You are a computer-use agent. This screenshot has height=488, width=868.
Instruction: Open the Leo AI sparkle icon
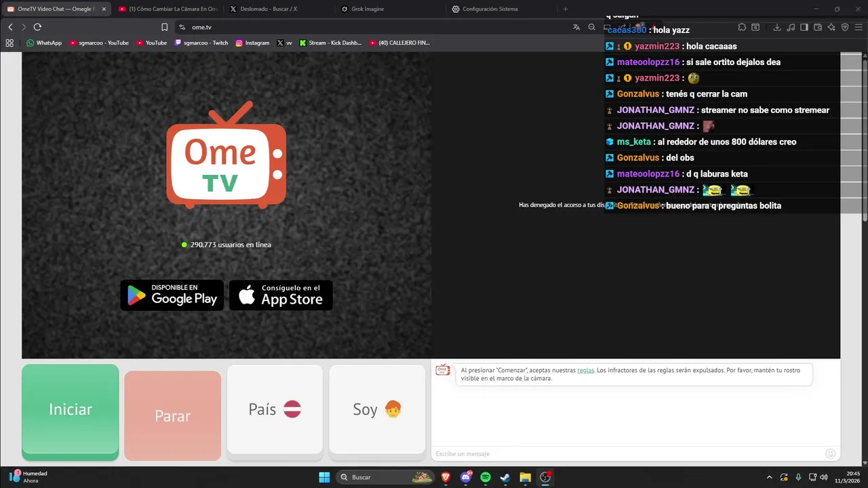click(x=831, y=27)
